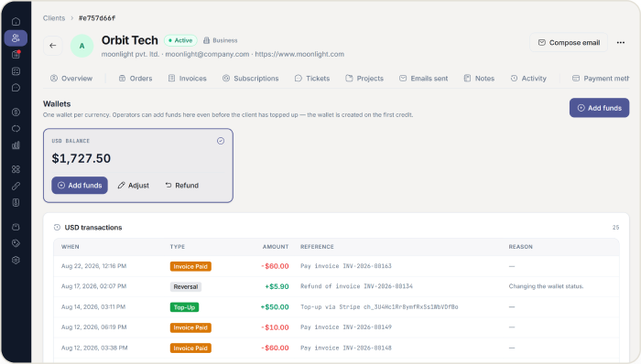
Task: Click the #e757d66f breadcrumb ID
Action: (x=97, y=18)
